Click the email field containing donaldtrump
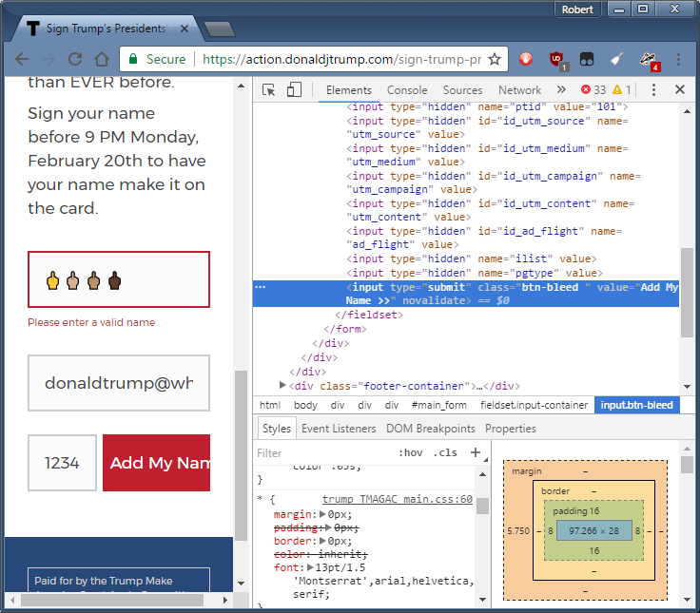Image resolution: width=700 pixels, height=613 pixels. click(x=119, y=383)
